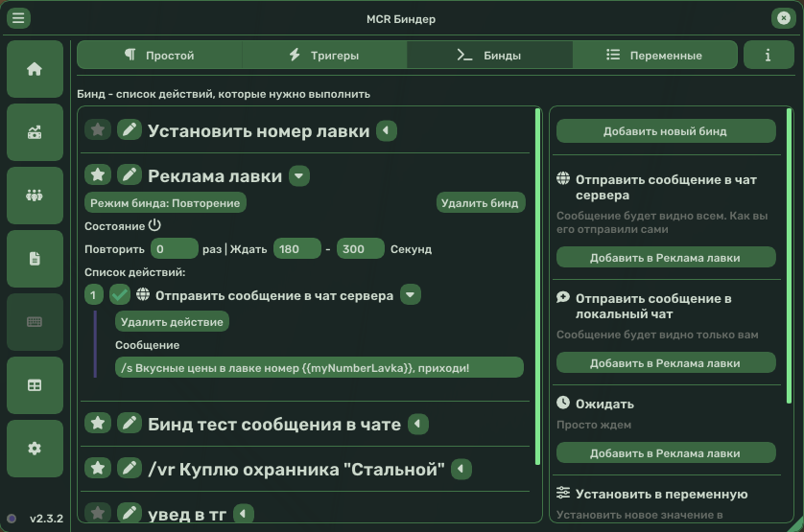804x532 pixels.
Task: Open the sidebar section with the chart icon
Action: [x=35, y=132]
